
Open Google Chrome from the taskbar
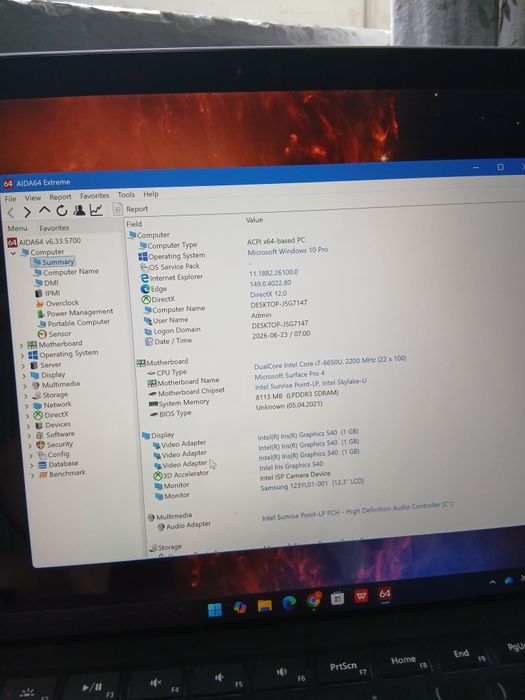pos(313,600)
